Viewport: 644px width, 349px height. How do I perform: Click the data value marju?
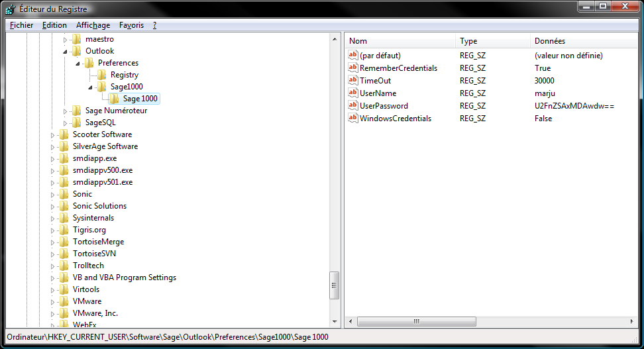pyautogui.click(x=545, y=93)
